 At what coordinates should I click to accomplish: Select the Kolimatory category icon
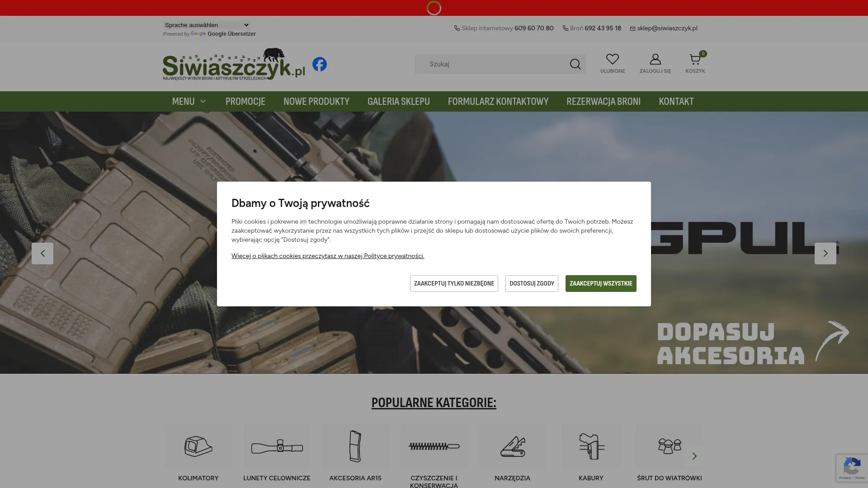click(x=198, y=446)
